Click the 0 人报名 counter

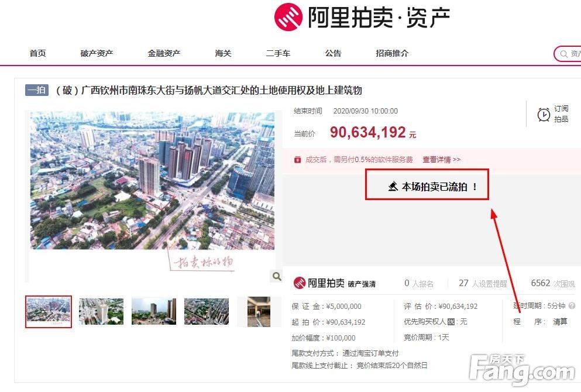pyautogui.click(x=419, y=283)
